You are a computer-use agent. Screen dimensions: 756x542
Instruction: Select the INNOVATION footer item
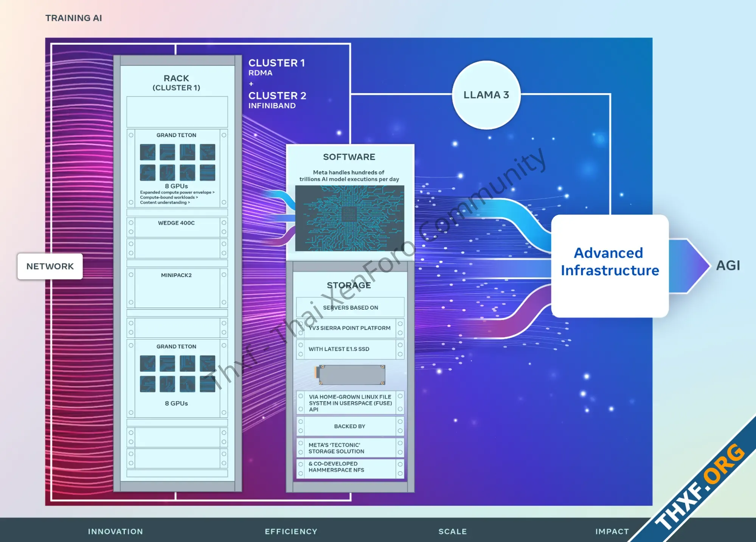click(x=115, y=531)
